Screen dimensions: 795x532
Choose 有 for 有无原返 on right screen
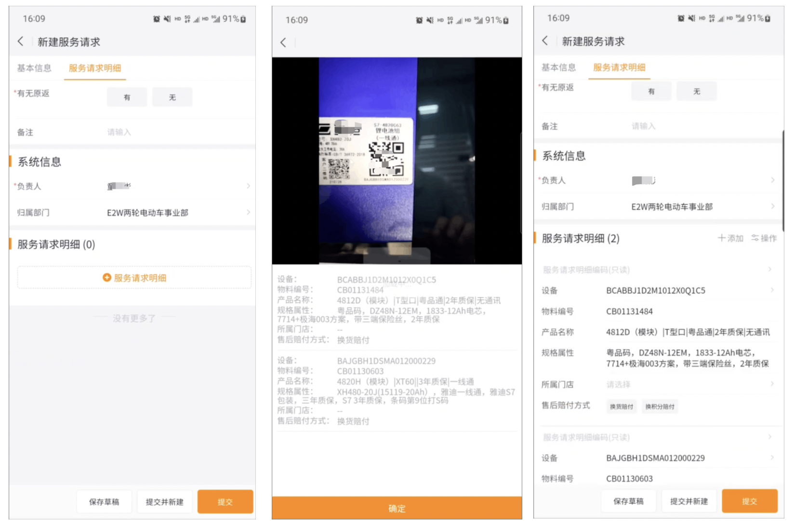[x=651, y=91]
